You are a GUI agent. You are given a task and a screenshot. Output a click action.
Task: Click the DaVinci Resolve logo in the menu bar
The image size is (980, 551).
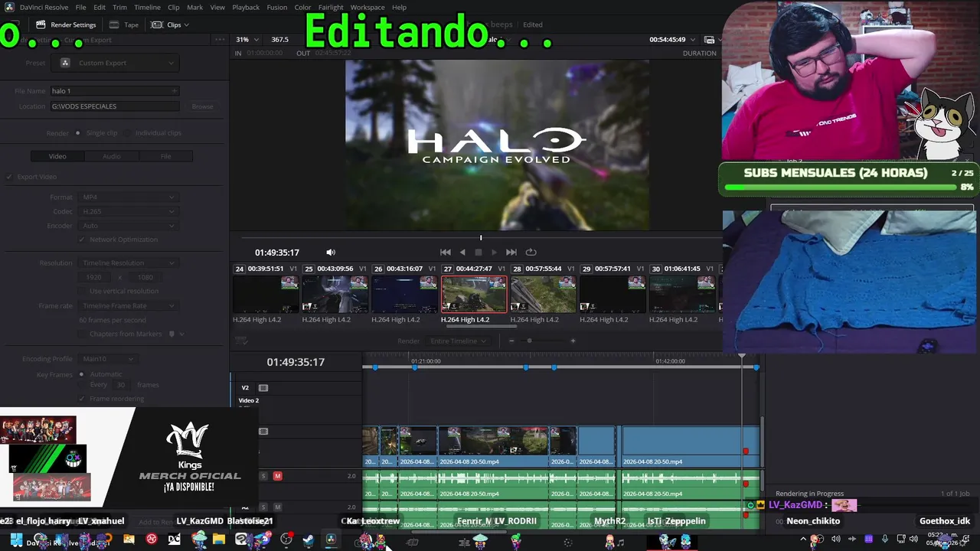pyautogui.click(x=9, y=7)
